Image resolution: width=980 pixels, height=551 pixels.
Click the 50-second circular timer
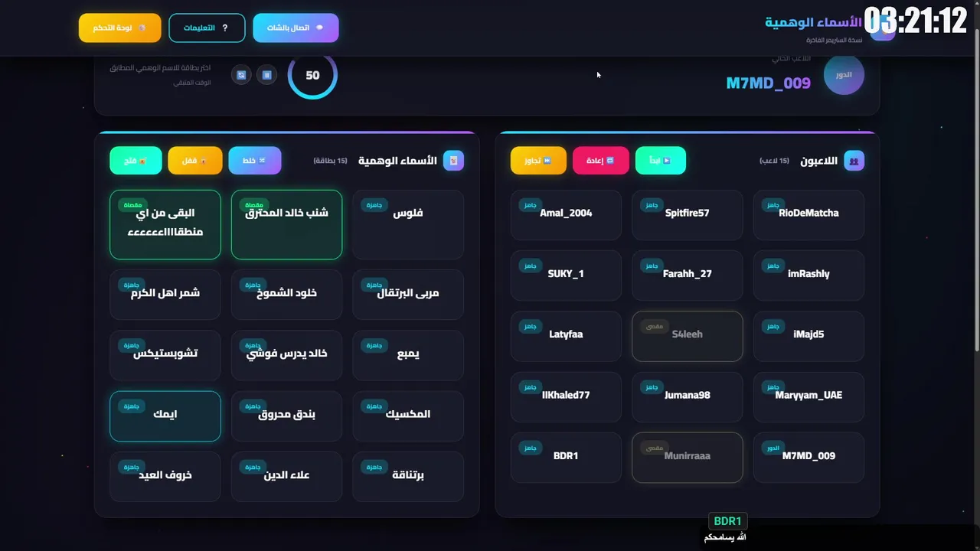pos(312,75)
